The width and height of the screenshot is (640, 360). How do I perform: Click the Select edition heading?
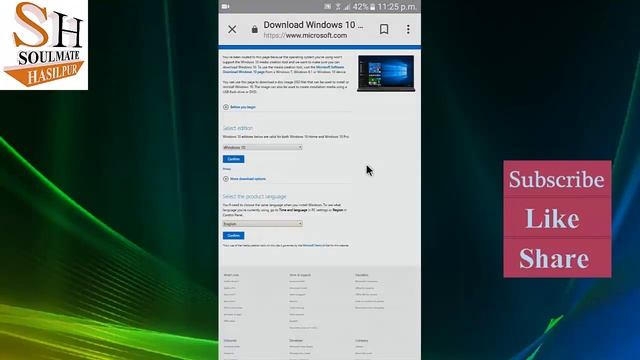[238, 128]
